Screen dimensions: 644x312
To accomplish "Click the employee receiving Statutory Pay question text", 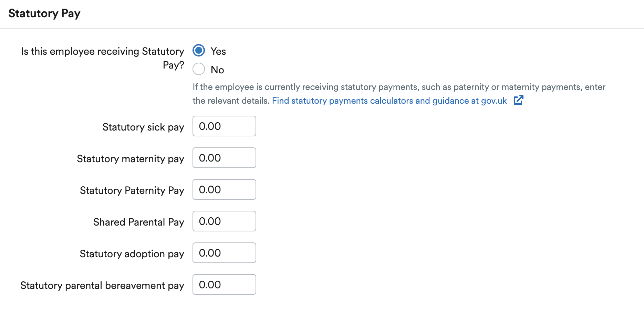I will coord(102,58).
